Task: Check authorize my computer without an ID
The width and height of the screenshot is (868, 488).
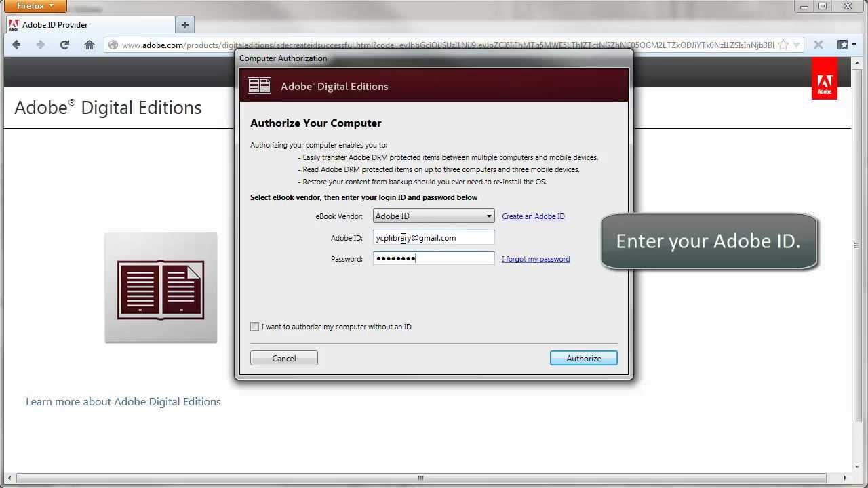Action: pos(255,327)
